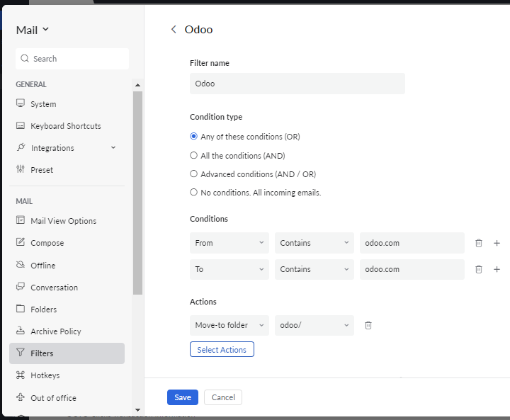Click the sidebar scroll down arrow
Screen dimensions: 510x420
tap(137, 410)
